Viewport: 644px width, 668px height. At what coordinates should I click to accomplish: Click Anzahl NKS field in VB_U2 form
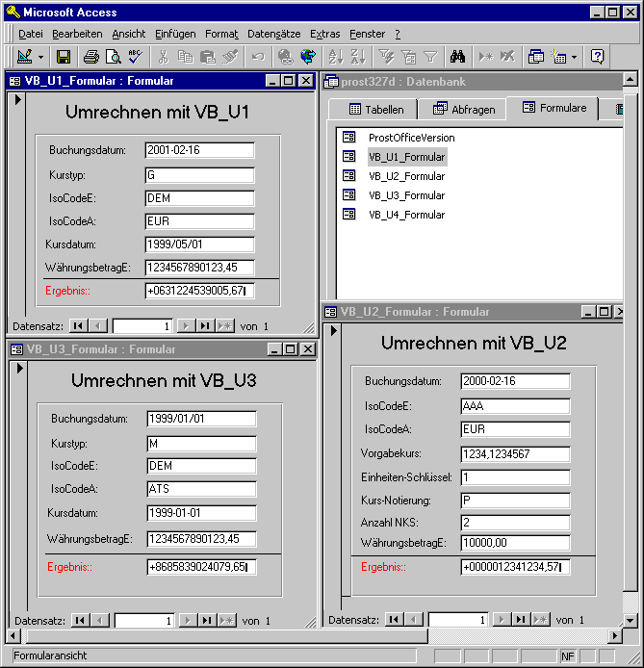pos(515,523)
